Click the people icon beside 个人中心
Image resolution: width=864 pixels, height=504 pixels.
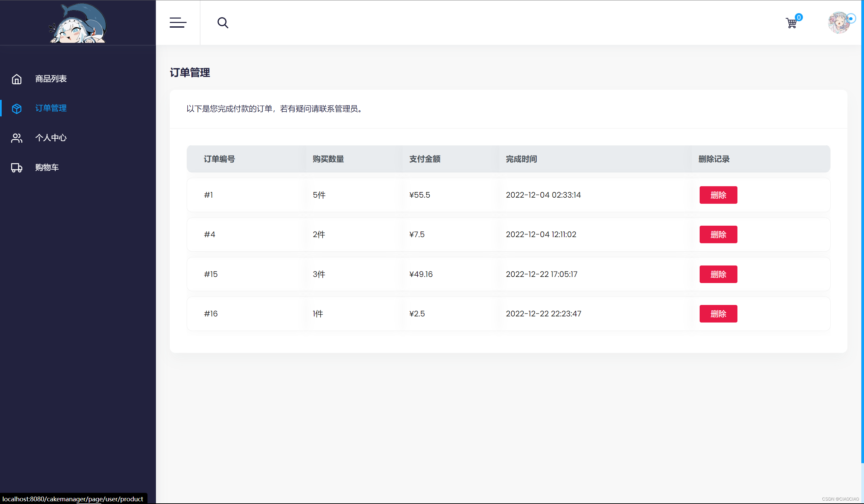pyautogui.click(x=17, y=138)
